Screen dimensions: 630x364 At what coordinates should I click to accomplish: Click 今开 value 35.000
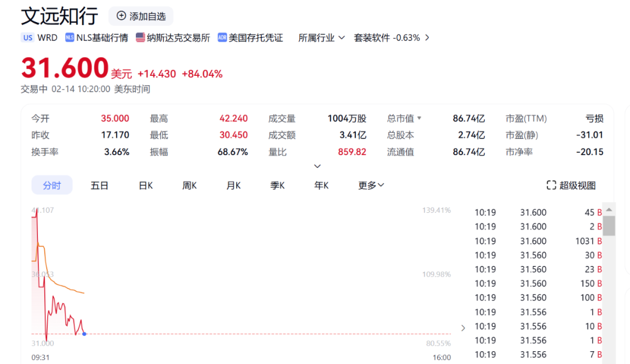tap(115, 118)
